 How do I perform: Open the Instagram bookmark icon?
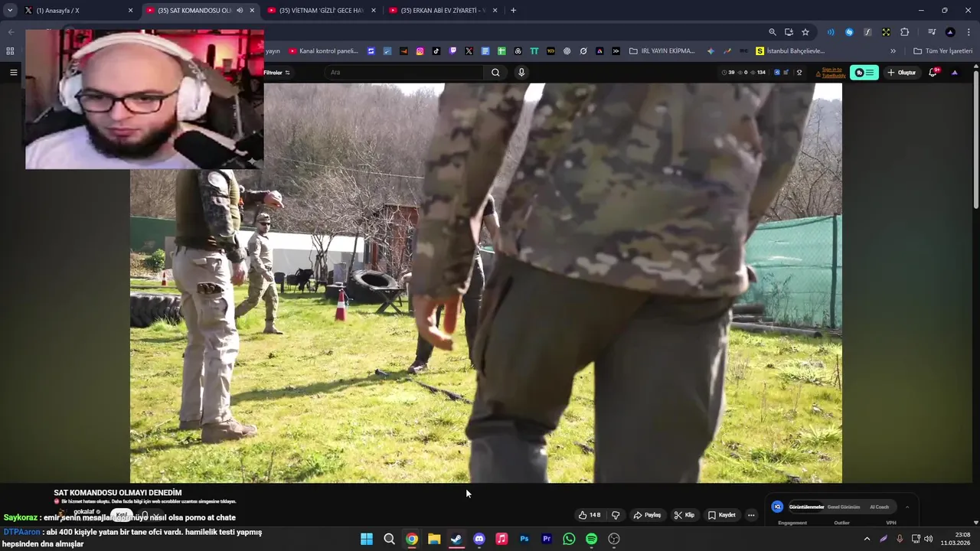click(420, 51)
